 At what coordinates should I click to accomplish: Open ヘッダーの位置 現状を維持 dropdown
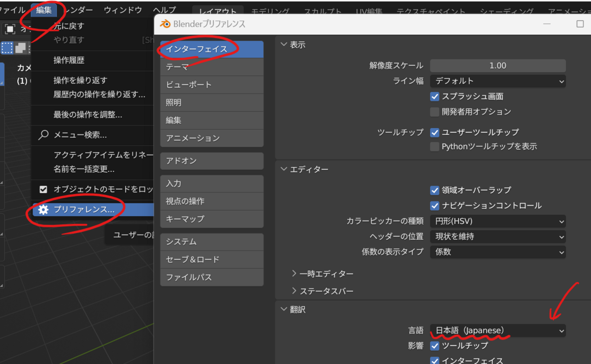click(498, 236)
